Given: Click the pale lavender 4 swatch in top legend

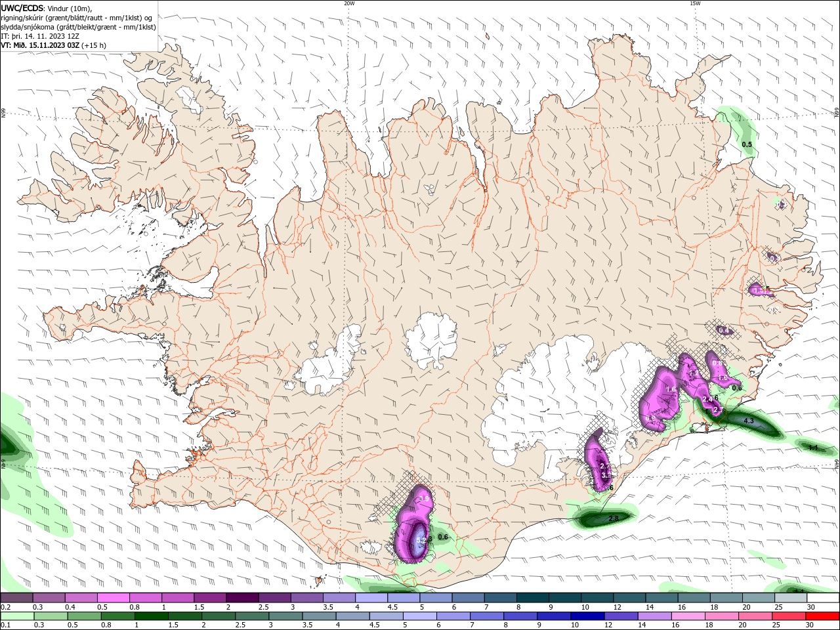Looking at the screenshot, I should [371, 598].
